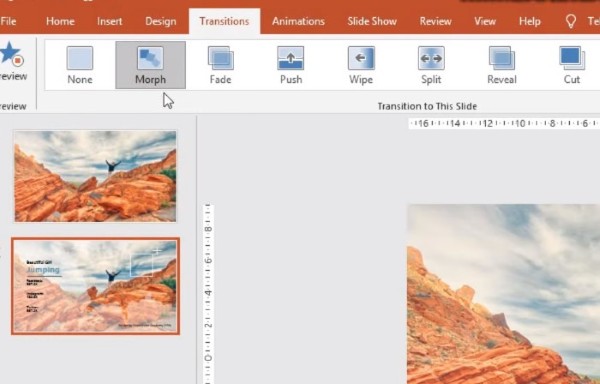Select the second slide thumbnail with Jumping text

point(95,286)
